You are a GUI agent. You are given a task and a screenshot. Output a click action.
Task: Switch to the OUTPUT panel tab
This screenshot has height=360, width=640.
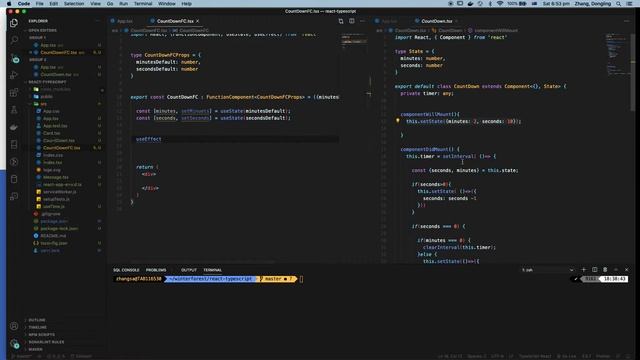point(189,270)
